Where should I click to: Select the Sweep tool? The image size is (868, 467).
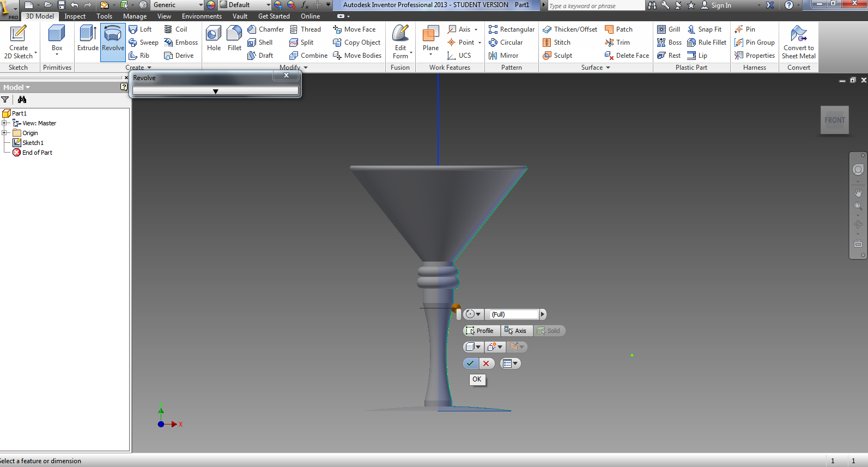pos(144,43)
